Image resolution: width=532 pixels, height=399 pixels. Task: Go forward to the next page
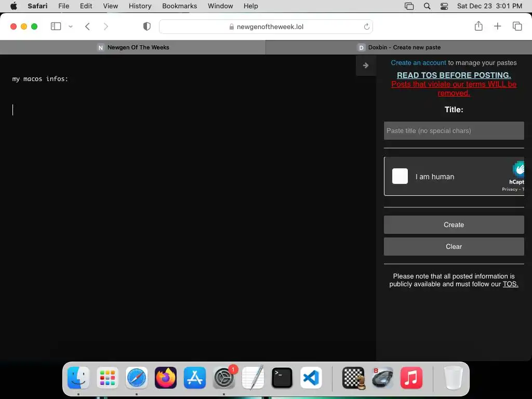click(106, 26)
